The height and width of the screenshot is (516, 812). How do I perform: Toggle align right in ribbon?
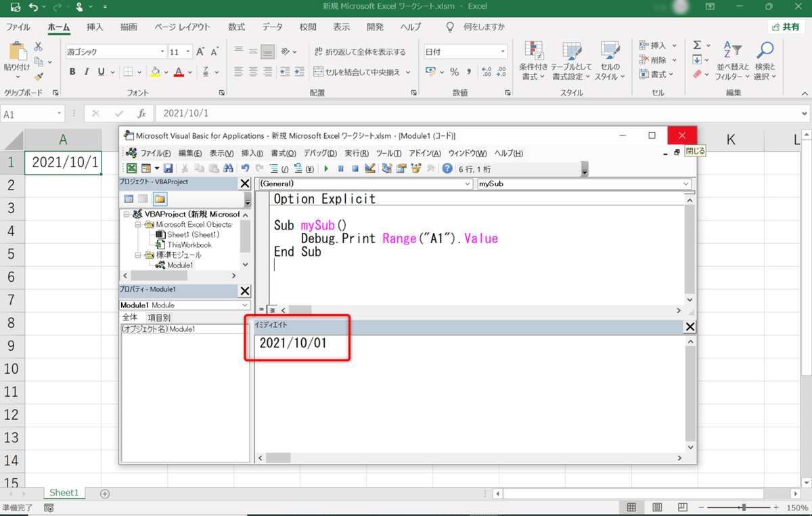(268, 72)
